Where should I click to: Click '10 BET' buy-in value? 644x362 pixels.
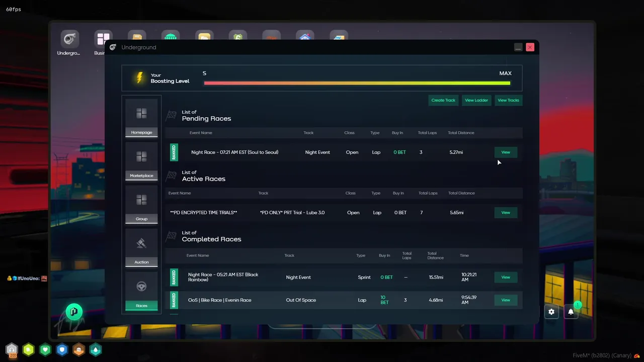384,300
